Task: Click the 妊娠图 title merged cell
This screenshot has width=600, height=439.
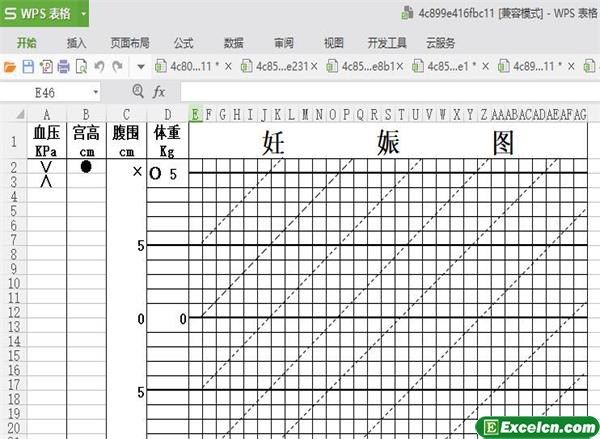Action: click(x=388, y=140)
